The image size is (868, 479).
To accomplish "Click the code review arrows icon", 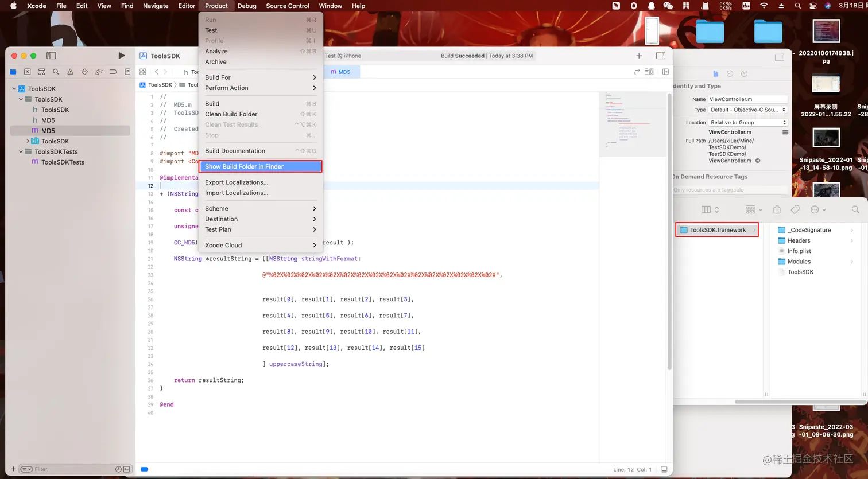I will tap(637, 72).
